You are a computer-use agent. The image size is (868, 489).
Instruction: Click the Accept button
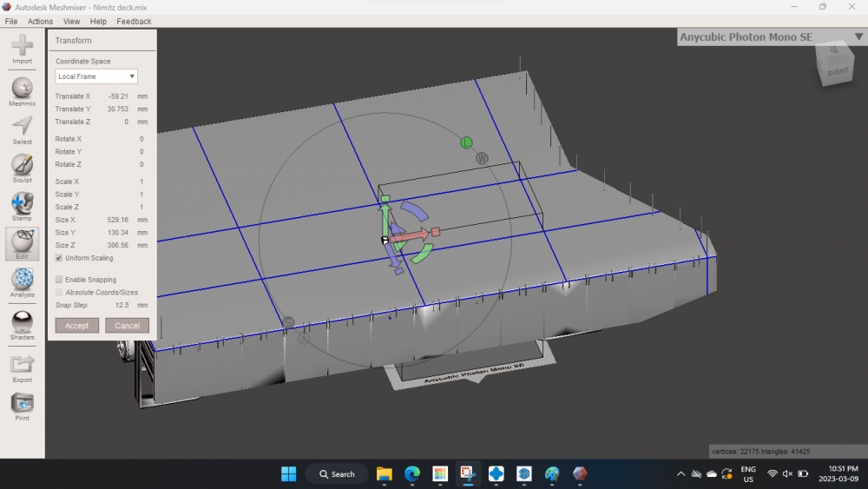(x=77, y=326)
